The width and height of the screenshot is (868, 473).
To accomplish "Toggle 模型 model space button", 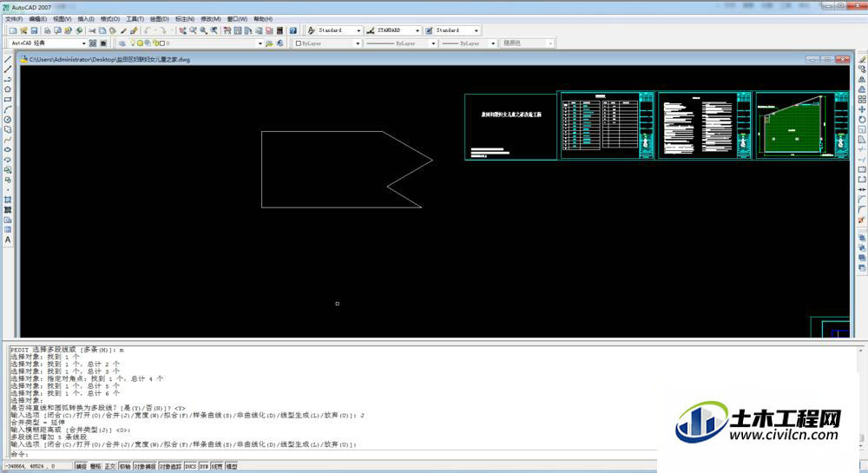I will coord(232,466).
